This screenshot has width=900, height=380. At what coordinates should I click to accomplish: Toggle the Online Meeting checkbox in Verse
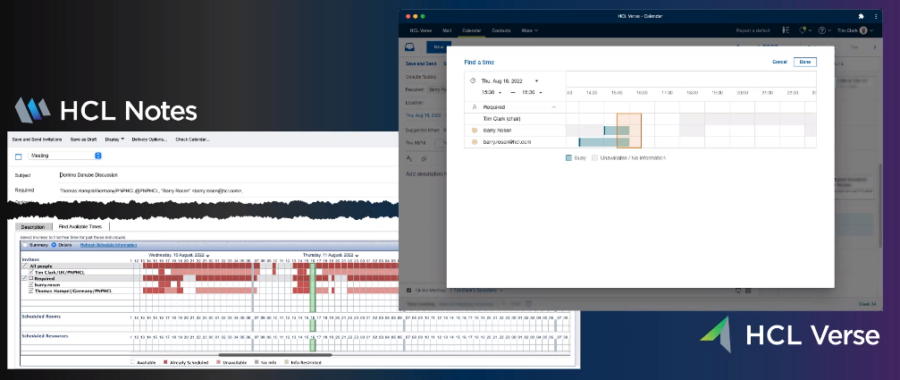click(409, 290)
